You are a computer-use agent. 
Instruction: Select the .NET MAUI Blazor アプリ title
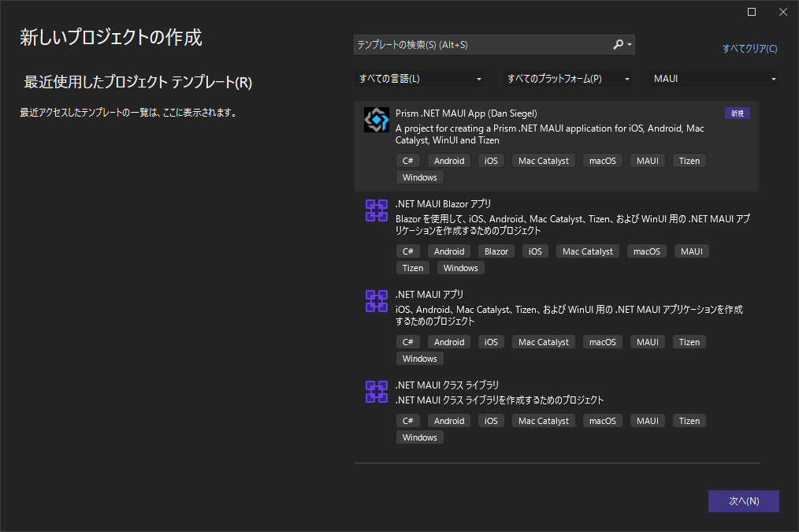pos(444,204)
